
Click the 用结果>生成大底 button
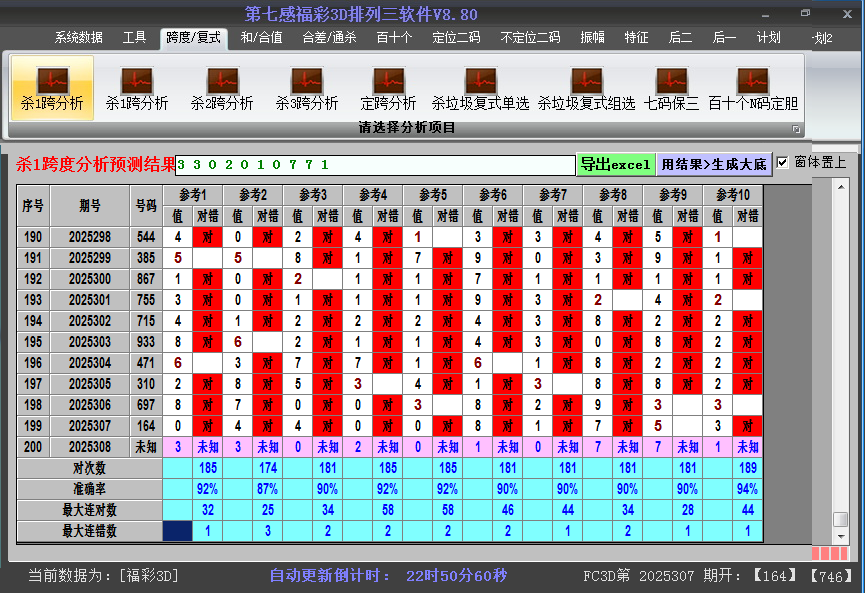(714, 164)
